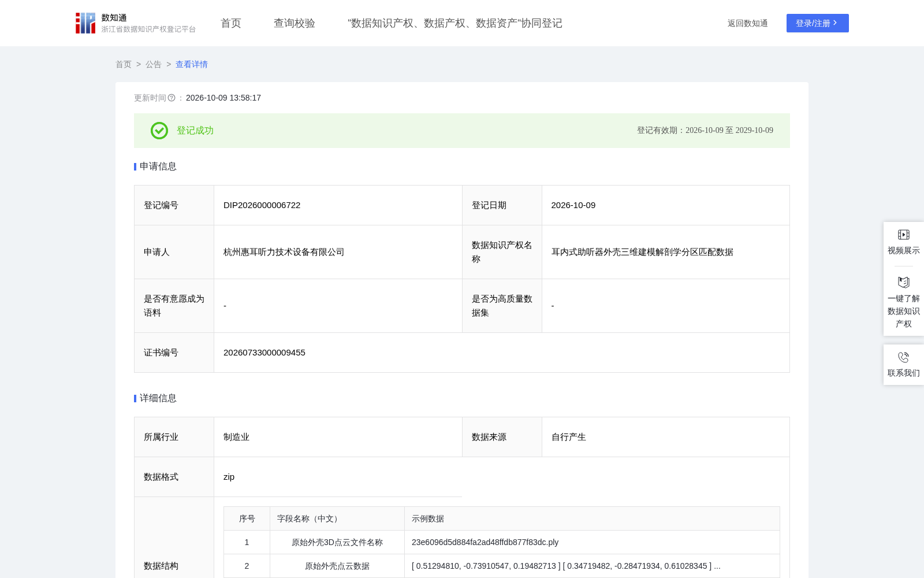This screenshot has height=578, width=924.
Task: Click the field name 原始外壳点云数据
Action: point(337,566)
